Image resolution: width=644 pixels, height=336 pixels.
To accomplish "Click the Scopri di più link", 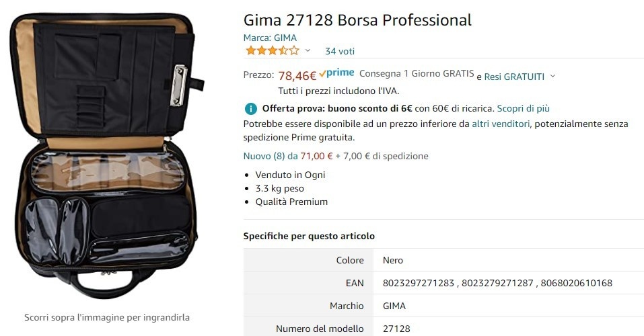I will click(524, 108).
